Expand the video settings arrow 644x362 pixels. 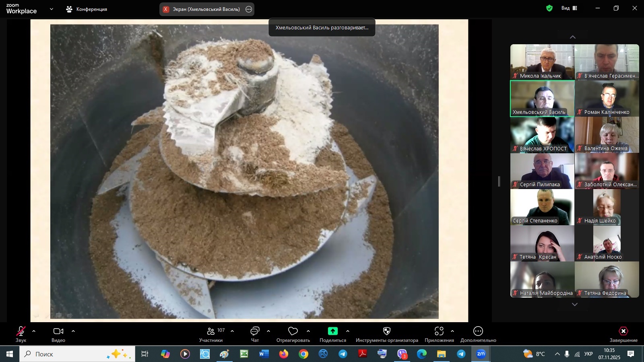pyautogui.click(x=73, y=331)
